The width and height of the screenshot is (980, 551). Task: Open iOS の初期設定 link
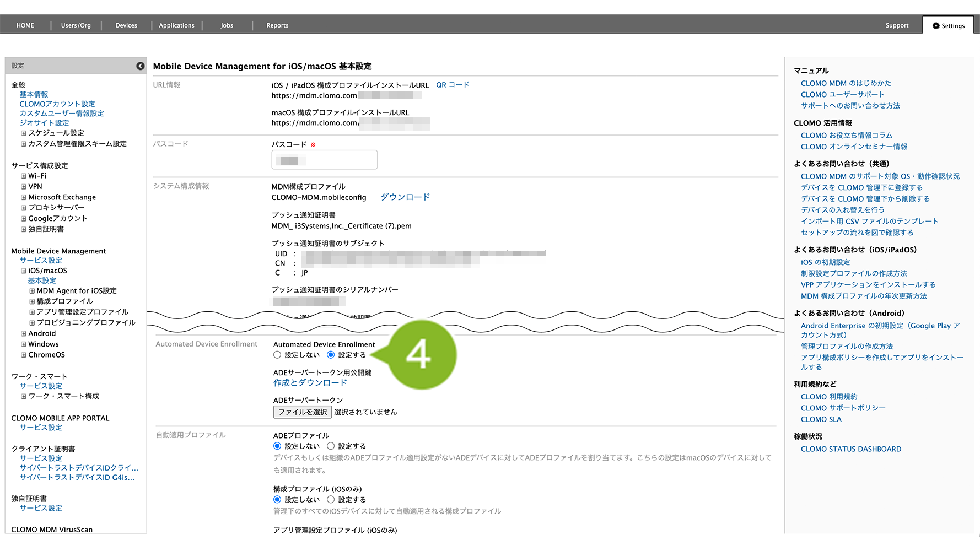coord(826,262)
